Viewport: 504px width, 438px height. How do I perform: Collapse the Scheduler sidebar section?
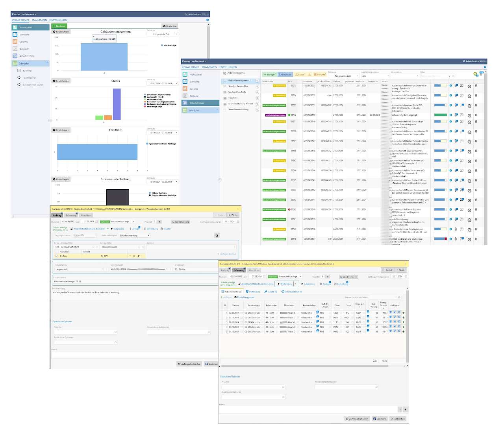tap(47, 63)
